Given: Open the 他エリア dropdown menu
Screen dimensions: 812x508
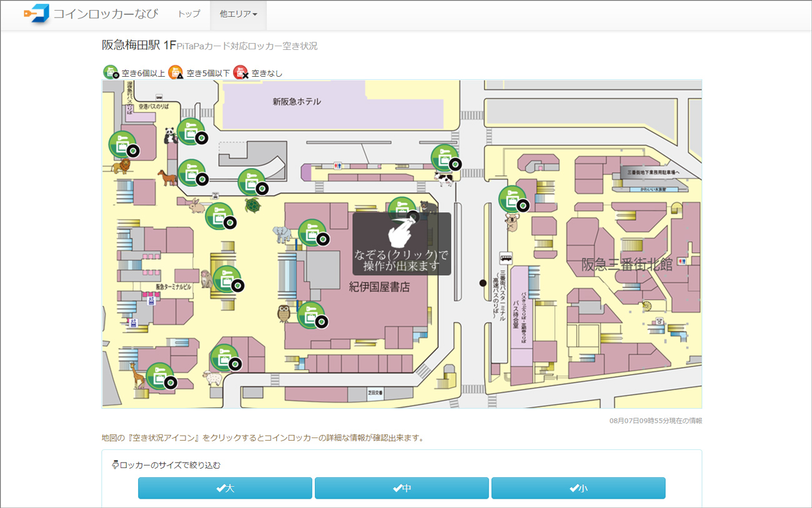Looking at the screenshot, I should (x=239, y=14).
